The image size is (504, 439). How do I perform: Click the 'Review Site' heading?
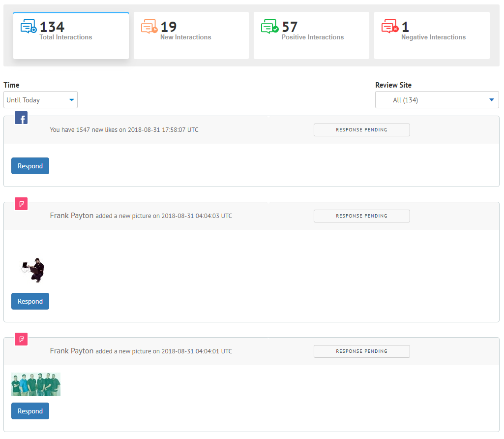pyautogui.click(x=393, y=85)
